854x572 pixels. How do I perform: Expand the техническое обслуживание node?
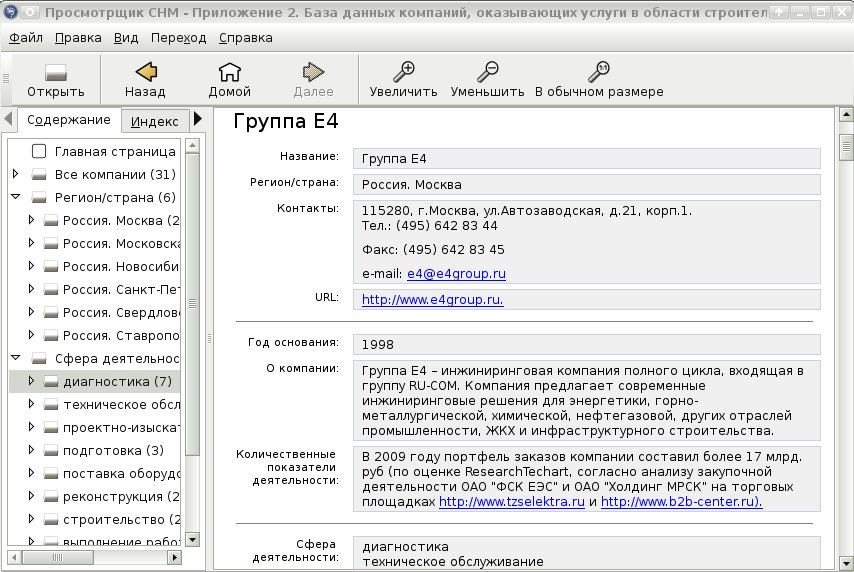(31, 404)
